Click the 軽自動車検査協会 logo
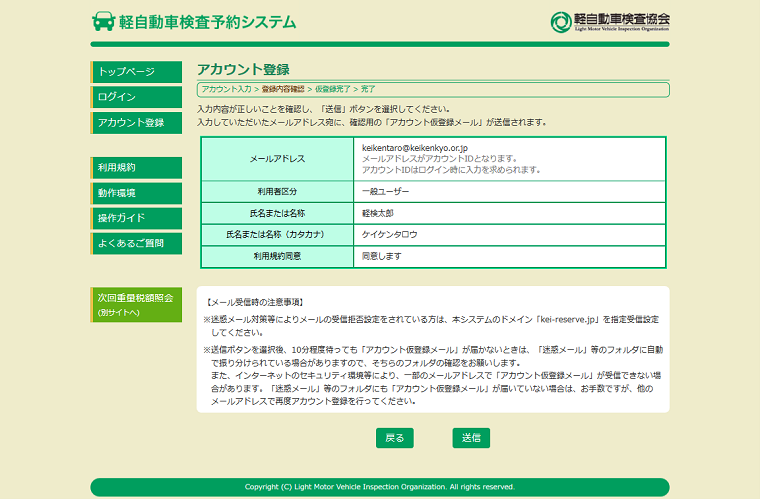 [x=610, y=22]
